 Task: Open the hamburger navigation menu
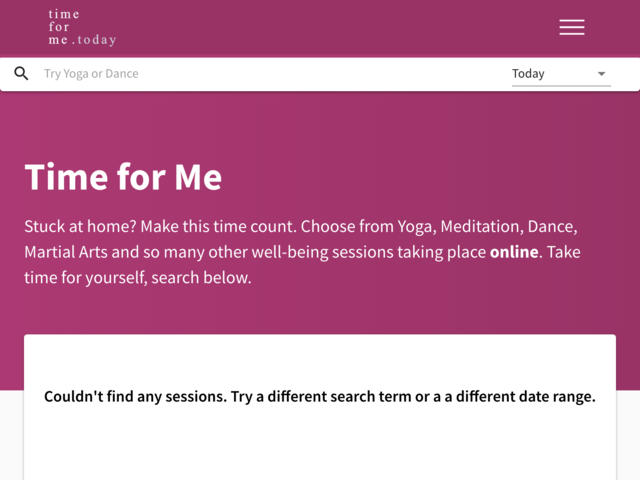[x=572, y=27]
